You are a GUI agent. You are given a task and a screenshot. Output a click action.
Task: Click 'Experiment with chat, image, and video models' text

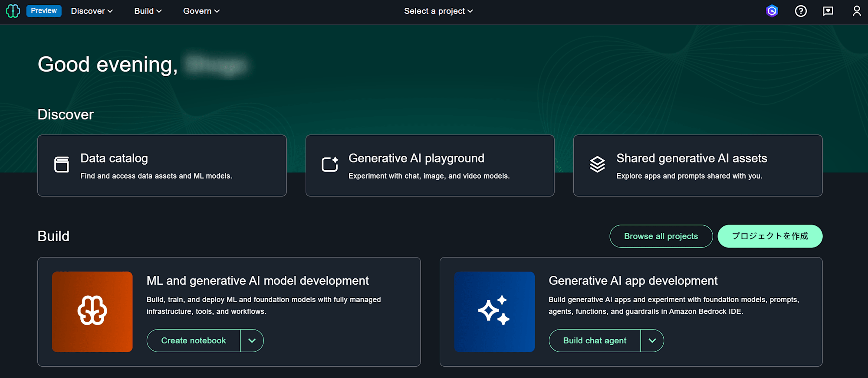(x=429, y=176)
